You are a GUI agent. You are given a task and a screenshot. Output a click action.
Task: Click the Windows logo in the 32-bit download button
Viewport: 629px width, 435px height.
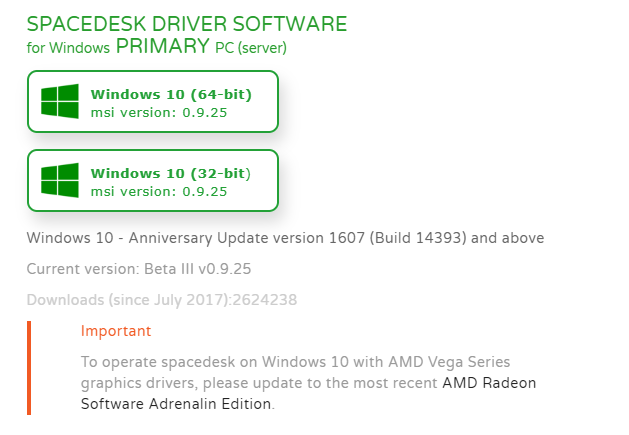[x=60, y=180]
